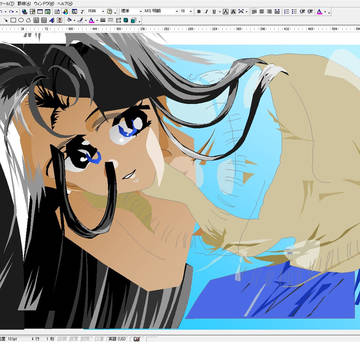This screenshot has height=360, width=360.
Task: Click the 英語 (US) language indicator
Action: coord(117,339)
